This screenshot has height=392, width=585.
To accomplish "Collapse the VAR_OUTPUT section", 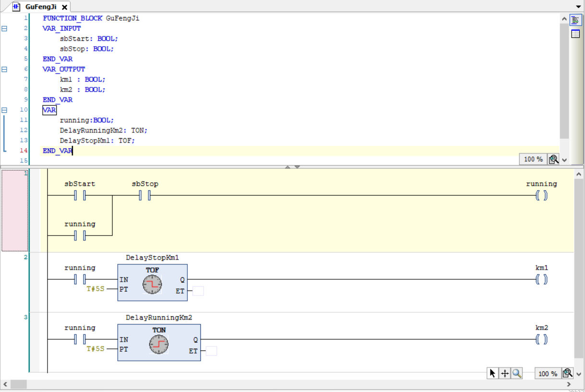I will coord(4,69).
